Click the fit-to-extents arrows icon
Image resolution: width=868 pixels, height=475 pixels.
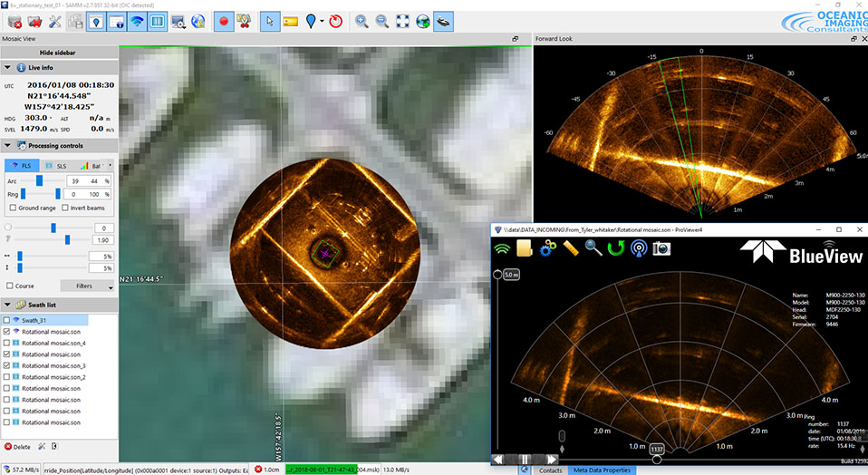click(402, 22)
